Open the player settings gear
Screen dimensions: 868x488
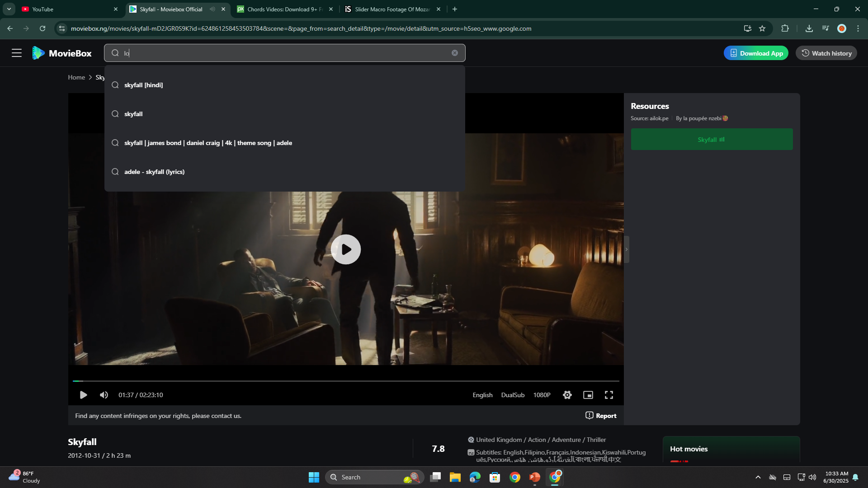[x=567, y=395]
